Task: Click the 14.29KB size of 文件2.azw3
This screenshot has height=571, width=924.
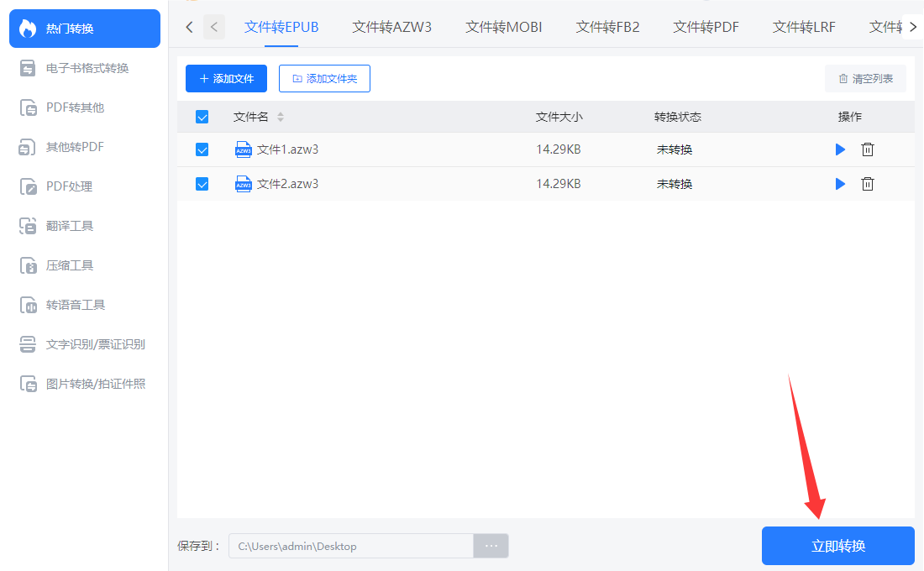Action: point(559,185)
